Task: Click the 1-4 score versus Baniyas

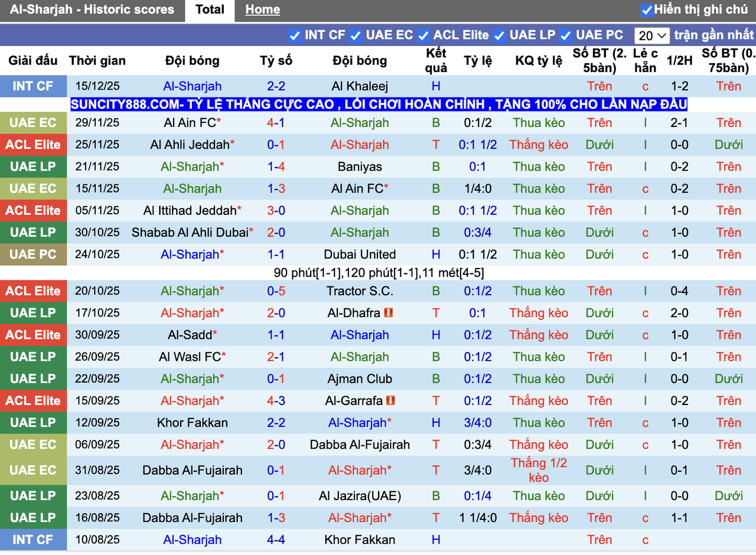Action: (x=276, y=166)
